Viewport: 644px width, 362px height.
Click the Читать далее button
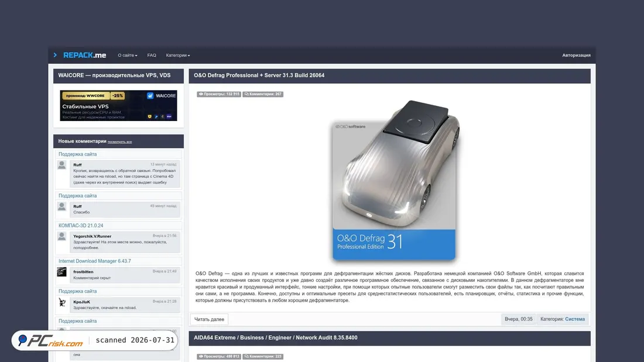pyautogui.click(x=209, y=319)
